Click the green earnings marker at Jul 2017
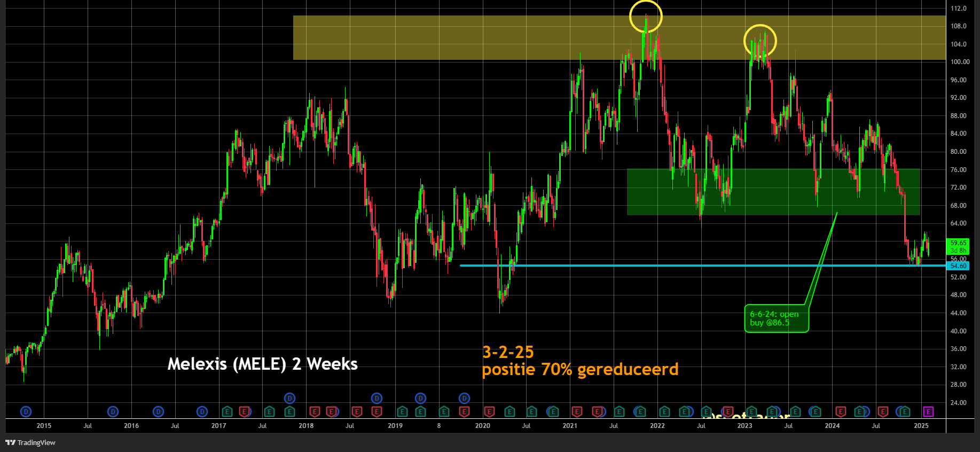980x452 pixels. [269, 411]
